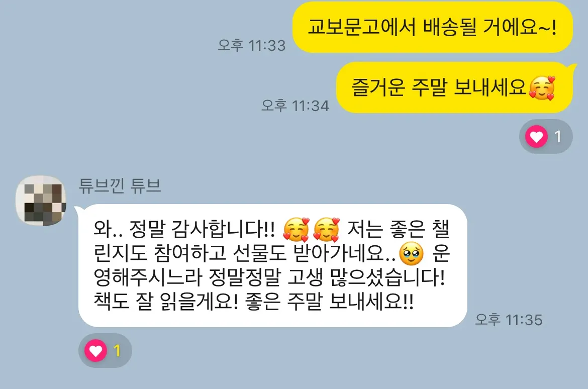Viewport: 588px width, 389px height.
Task: Click the sender name 튜브낀 튜브
Action: (x=120, y=185)
